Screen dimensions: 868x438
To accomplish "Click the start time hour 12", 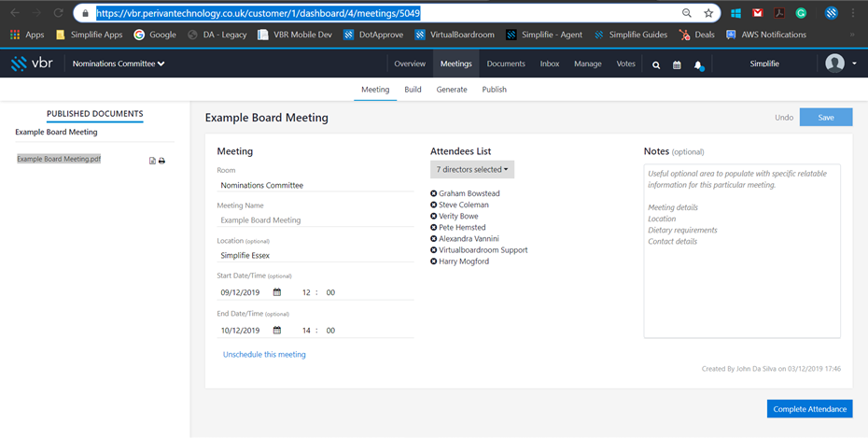I will [306, 292].
